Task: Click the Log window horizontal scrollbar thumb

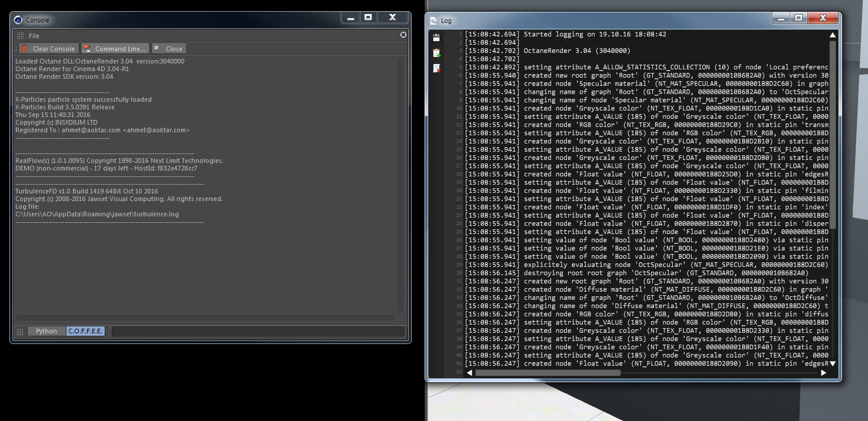Action: point(548,373)
